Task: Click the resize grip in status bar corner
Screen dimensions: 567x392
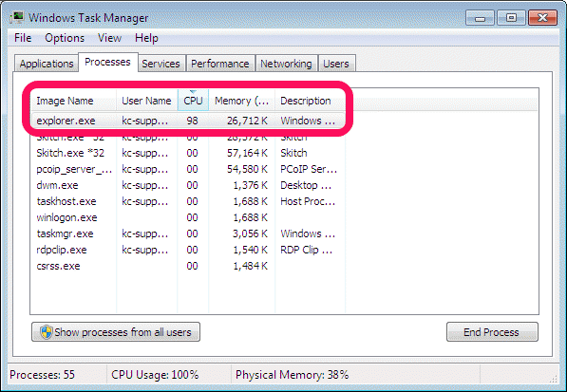Action: click(554, 379)
